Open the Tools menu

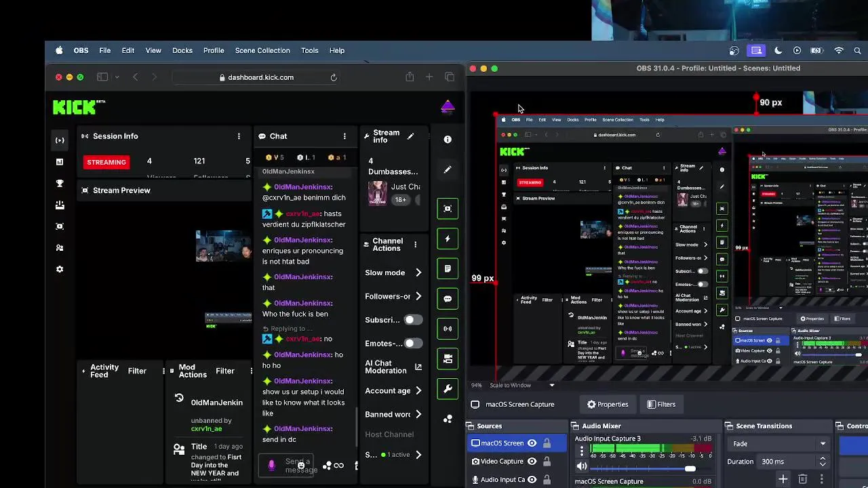(x=310, y=50)
